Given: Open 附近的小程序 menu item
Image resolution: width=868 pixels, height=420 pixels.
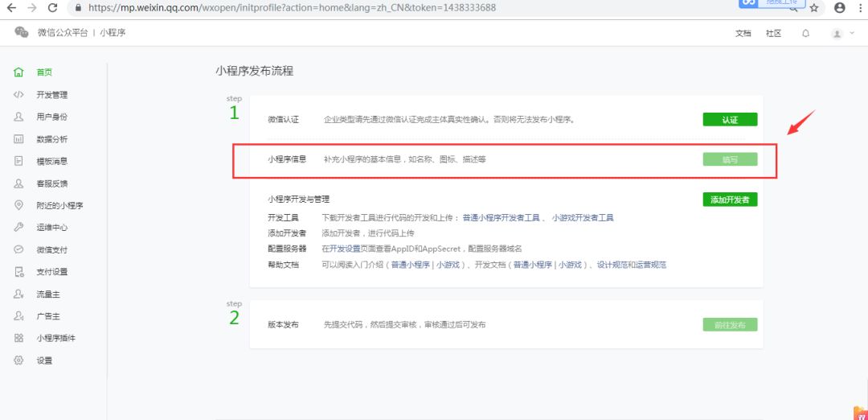Looking at the screenshot, I should [59, 205].
